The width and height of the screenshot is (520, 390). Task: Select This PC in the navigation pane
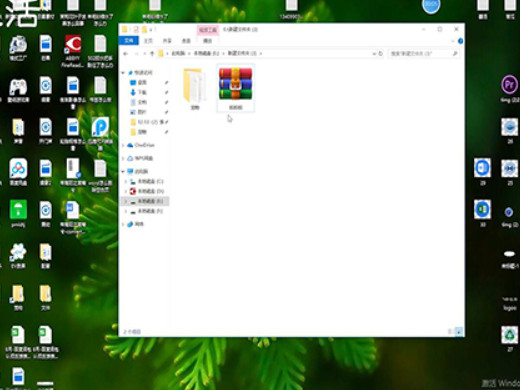138,171
